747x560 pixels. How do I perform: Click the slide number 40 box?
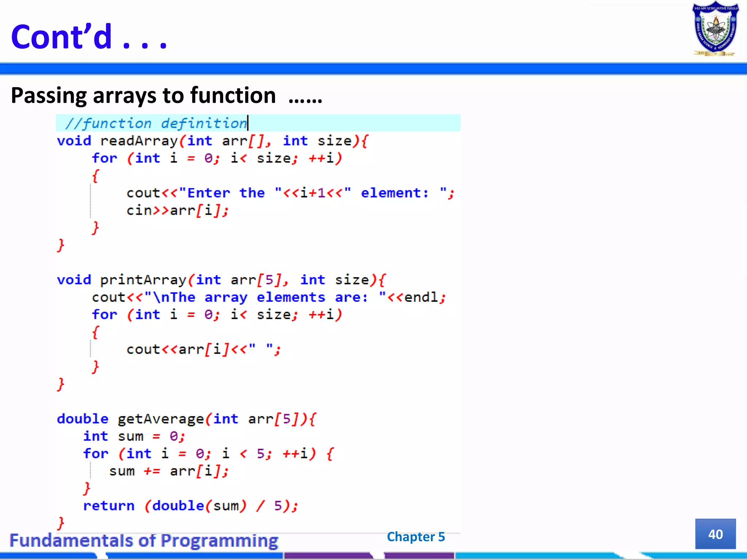point(715,534)
